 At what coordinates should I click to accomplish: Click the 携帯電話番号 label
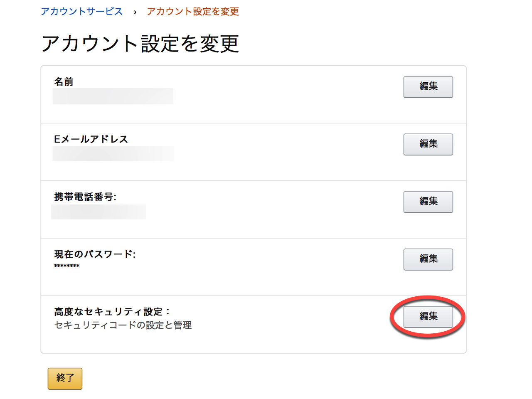[85, 197]
